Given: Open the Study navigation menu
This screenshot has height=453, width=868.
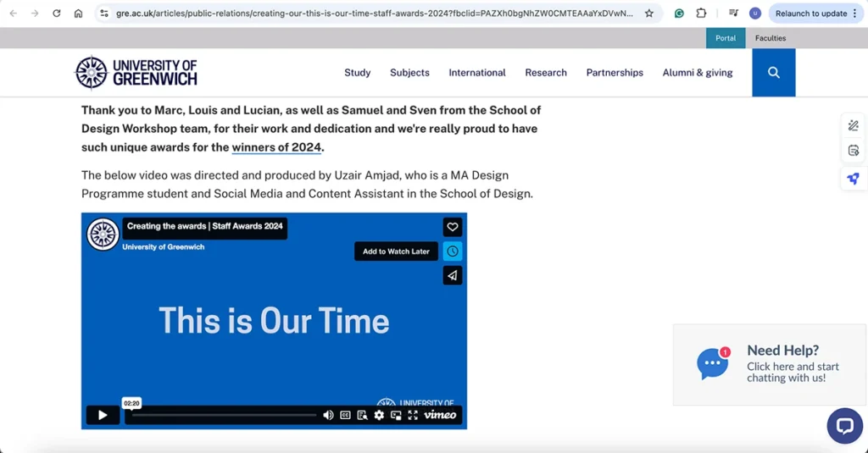Looking at the screenshot, I should [357, 73].
